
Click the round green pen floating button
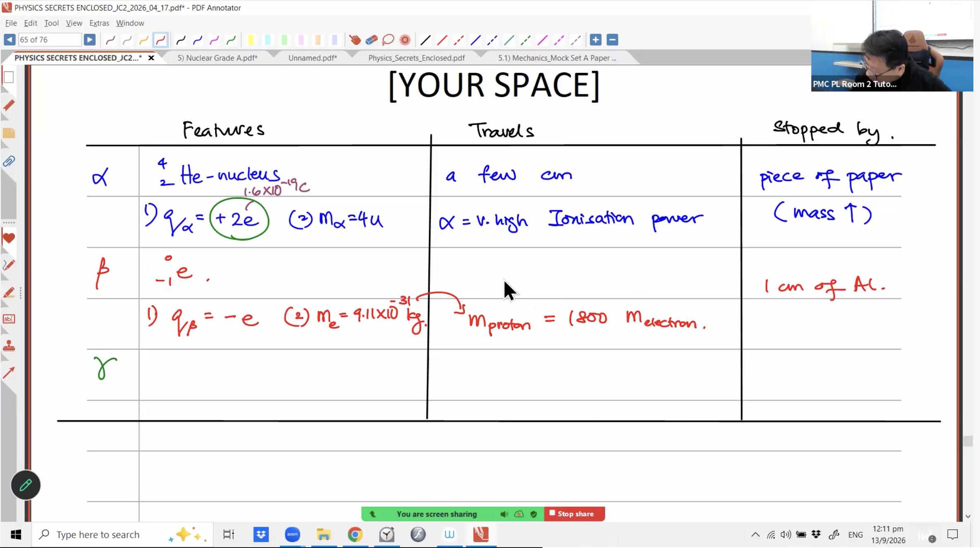(x=26, y=485)
